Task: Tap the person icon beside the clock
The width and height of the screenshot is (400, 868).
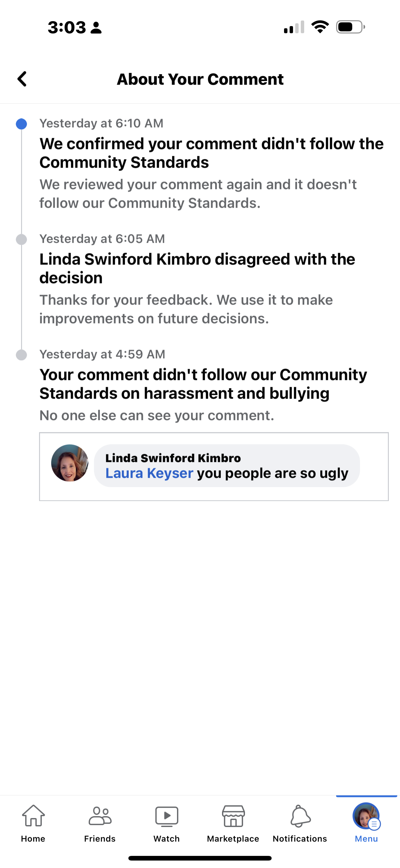Action: click(97, 28)
